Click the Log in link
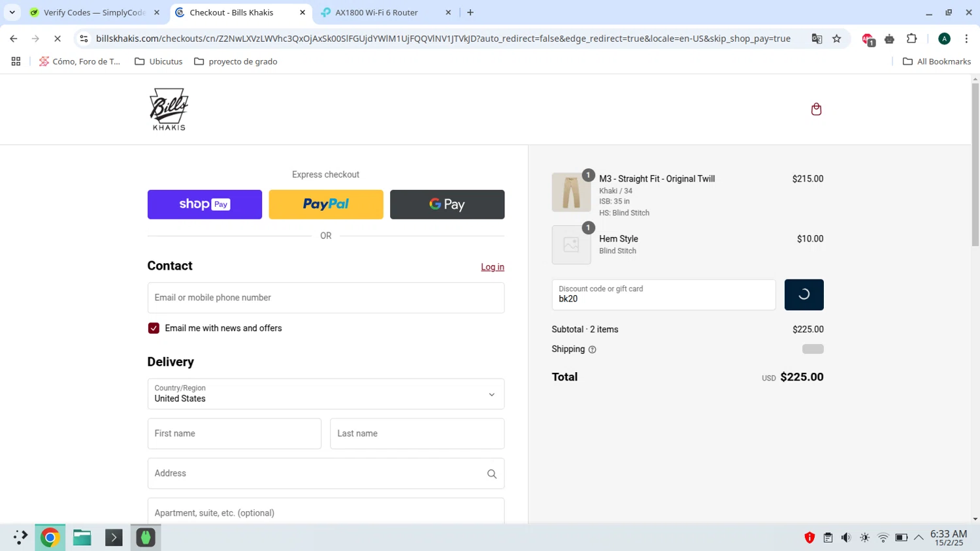This screenshot has width=980, height=551. coord(493,267)
